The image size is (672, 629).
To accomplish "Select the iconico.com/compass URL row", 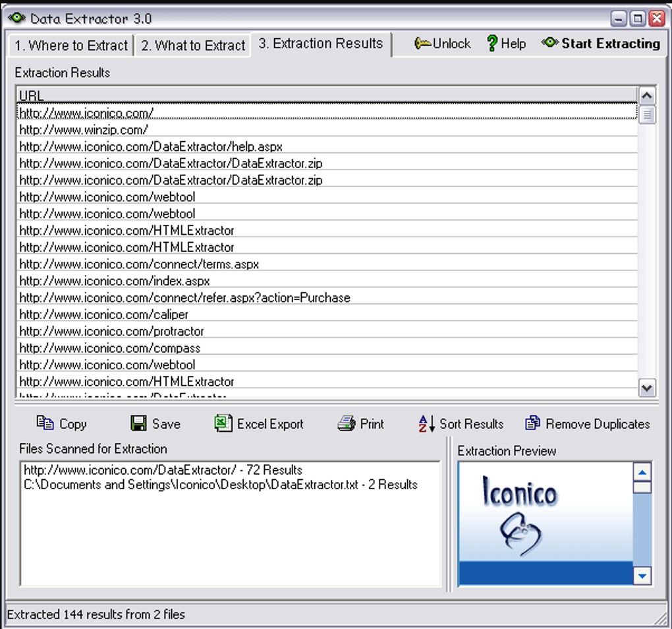I will click(327, 347).
